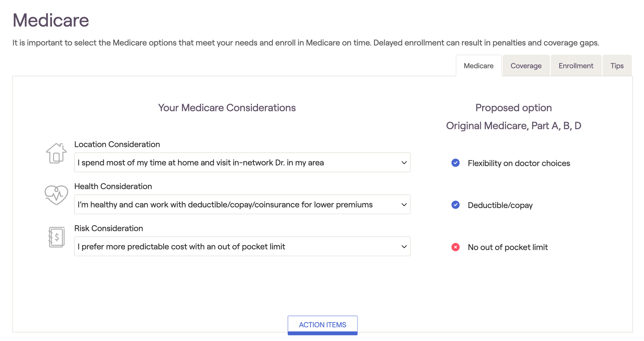The image size is (644, 341).
Task: Click the 'Flexibility on doctor choices' text
Action: pos(519,163)
